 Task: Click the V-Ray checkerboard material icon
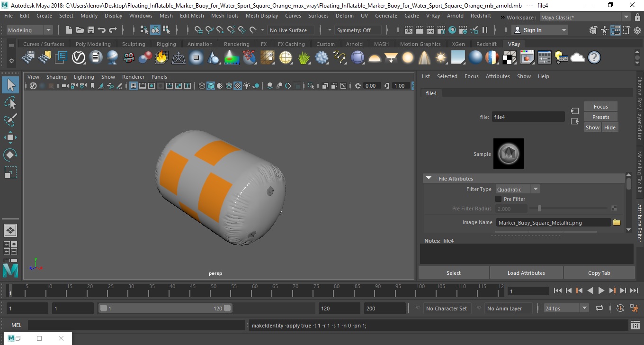point(510,58)
